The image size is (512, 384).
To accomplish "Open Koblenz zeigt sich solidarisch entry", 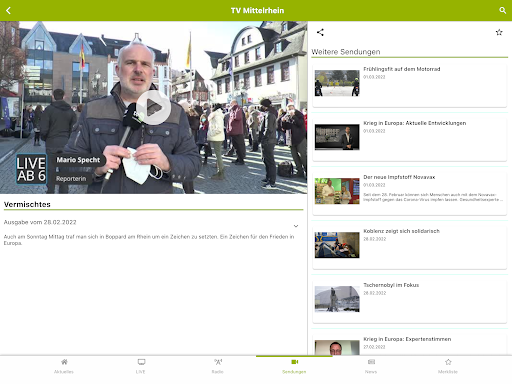I will point(410,247).
